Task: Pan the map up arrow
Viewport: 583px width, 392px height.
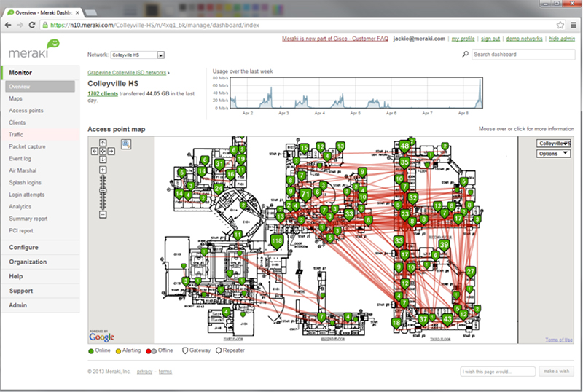Action: click(103, 143)
